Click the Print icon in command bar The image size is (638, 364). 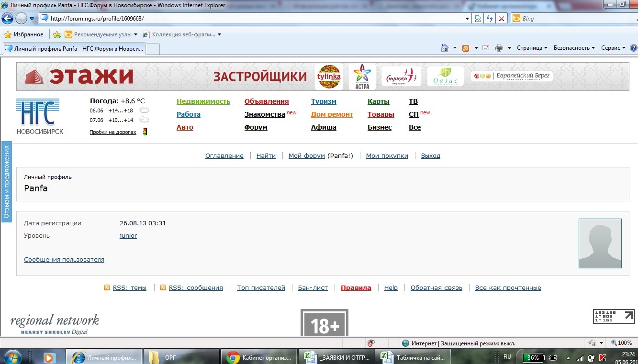pyautogui.click(x=499, y=48)
